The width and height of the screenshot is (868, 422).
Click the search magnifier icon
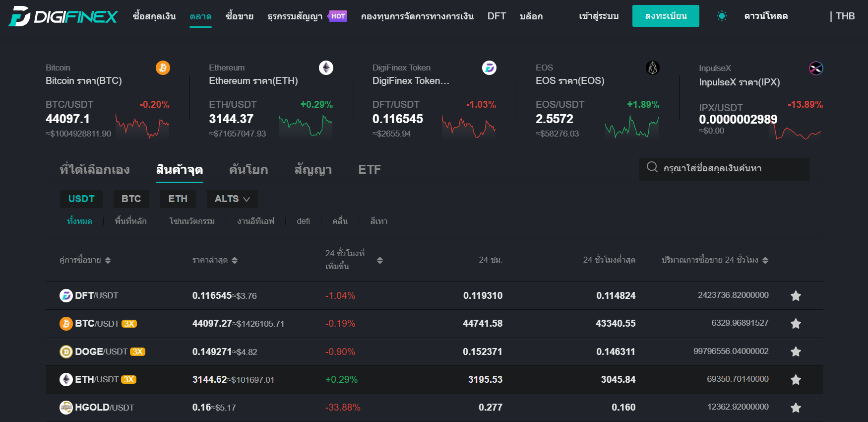point(652,167)
